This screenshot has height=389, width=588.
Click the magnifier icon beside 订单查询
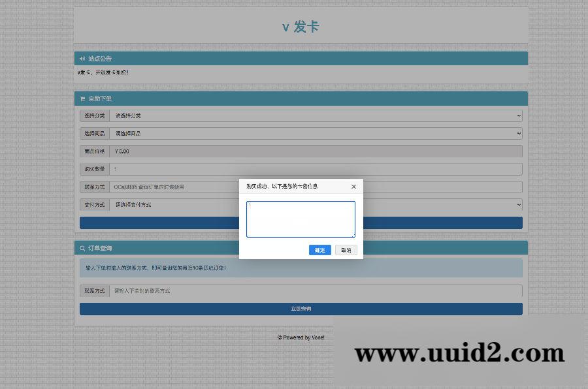81,247
